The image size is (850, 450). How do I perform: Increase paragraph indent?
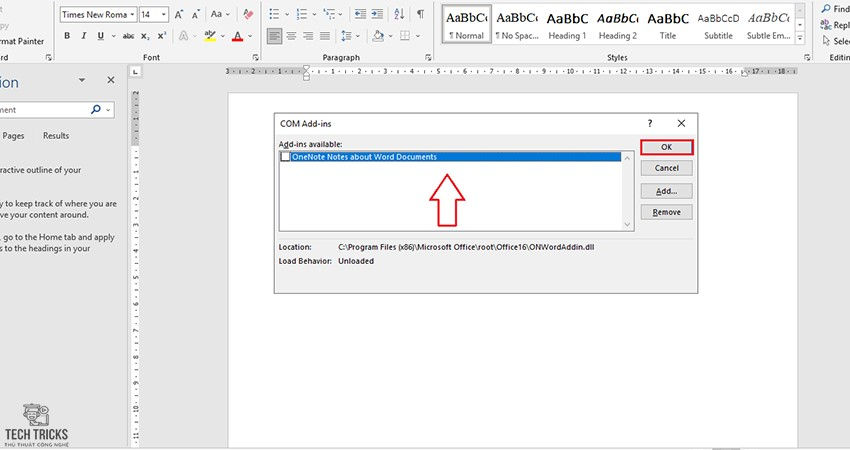point(377,15)
